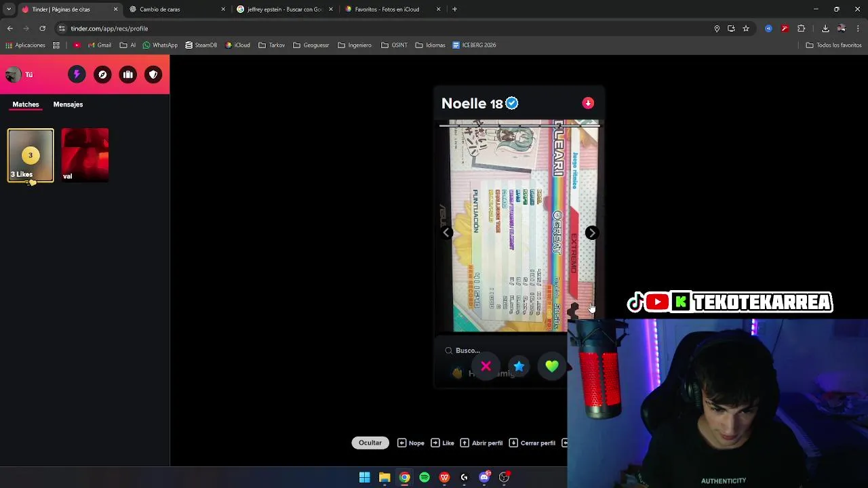Open the Explore compass icon
This screenshot has height=488, width=868.
tap(102, 75)
